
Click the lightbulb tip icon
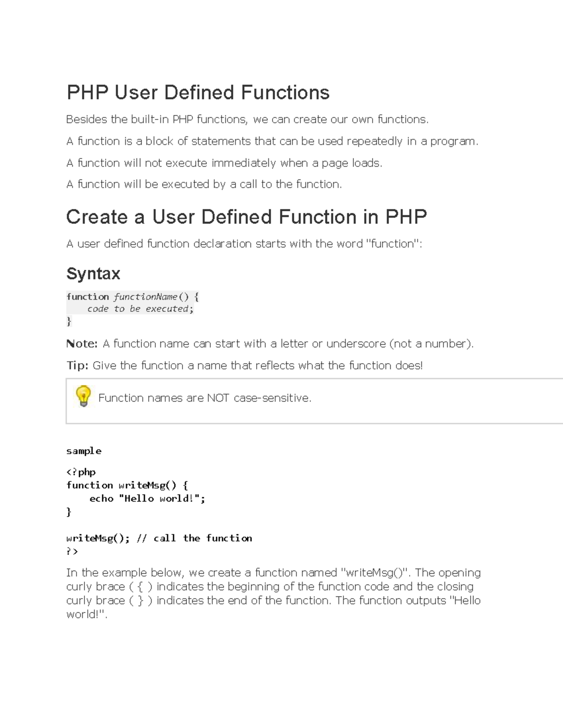point(83,396)
